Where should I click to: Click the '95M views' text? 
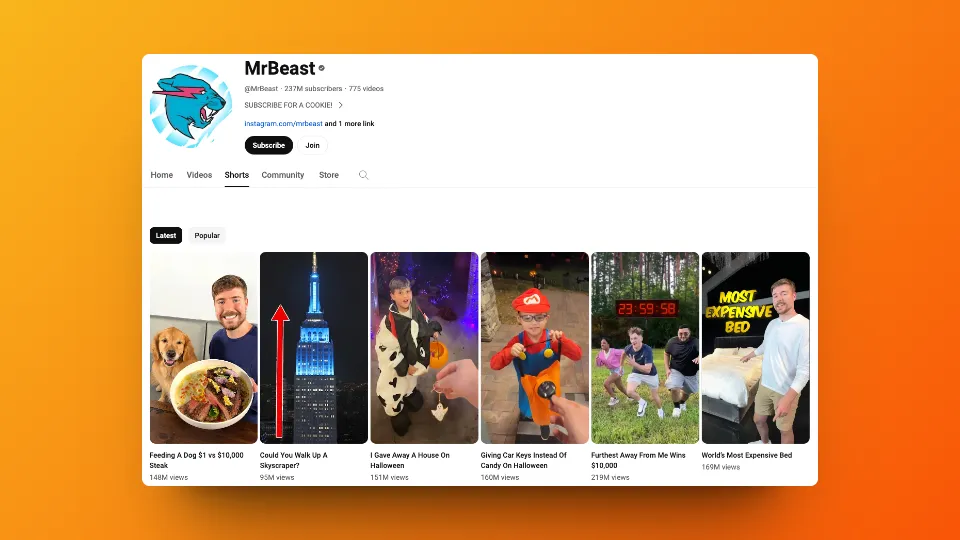coord(277,478)
